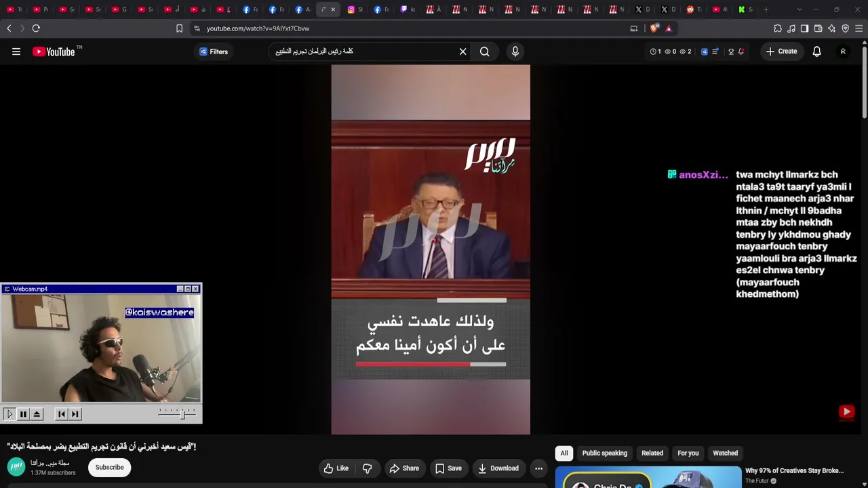Close the active browser tab
This screenshot has height=488, width=868.
(333, 9)
